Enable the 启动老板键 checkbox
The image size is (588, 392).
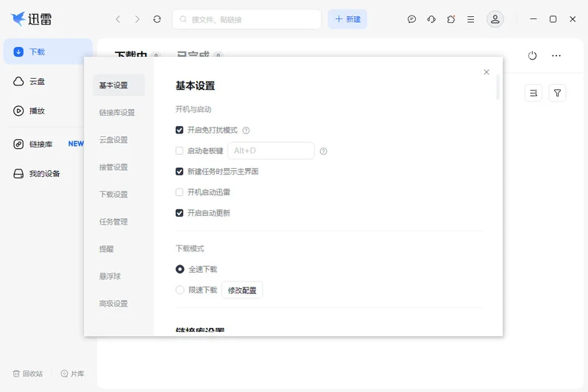coord(180,150)
